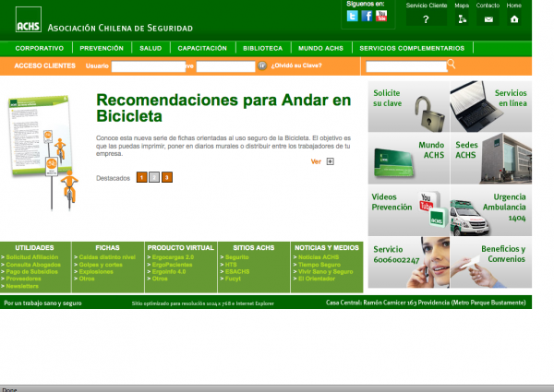Open HTS site link

pyautogui.click(x=231, y=265)
